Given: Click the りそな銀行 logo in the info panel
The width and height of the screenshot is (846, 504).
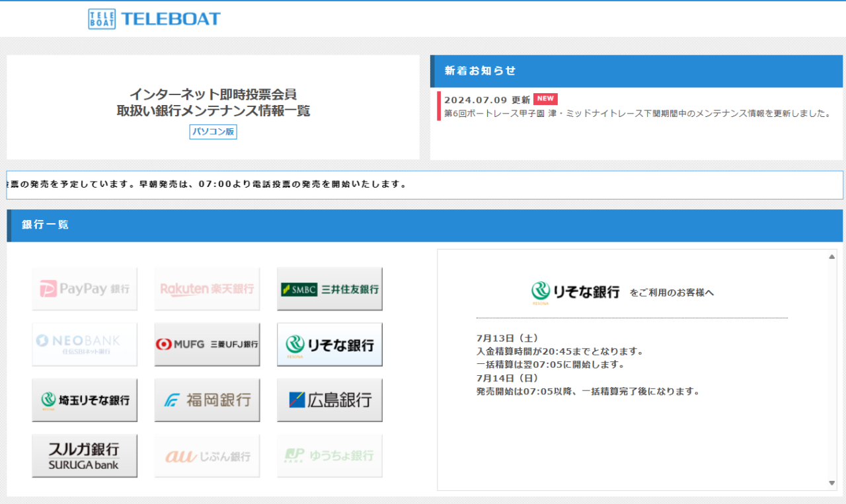Looking at the screenshot, I should 575,292.
